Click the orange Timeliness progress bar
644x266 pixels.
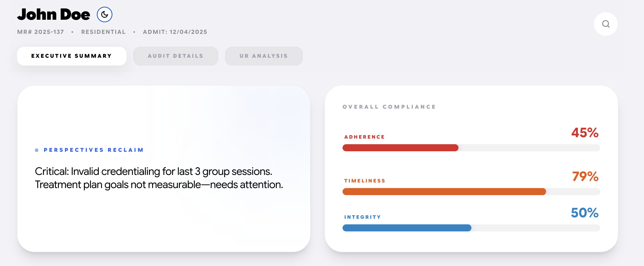pos(444,191)
